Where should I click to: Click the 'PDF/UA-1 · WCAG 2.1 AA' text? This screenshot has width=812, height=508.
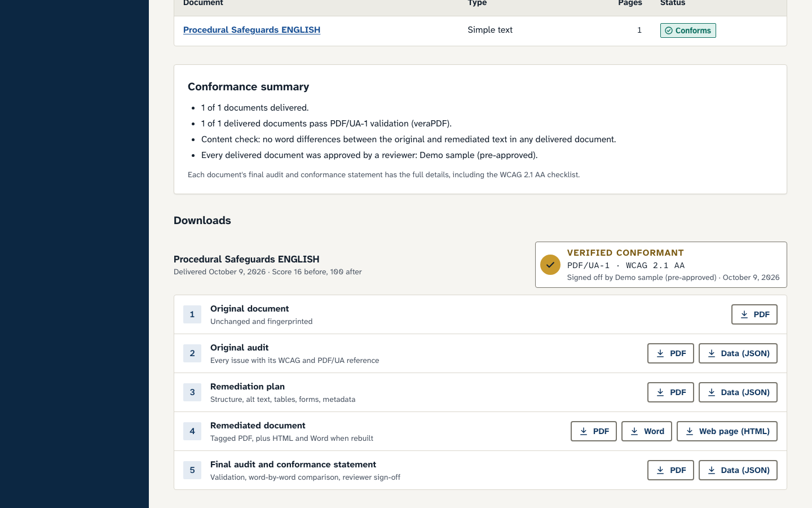[x=626, y=265]
